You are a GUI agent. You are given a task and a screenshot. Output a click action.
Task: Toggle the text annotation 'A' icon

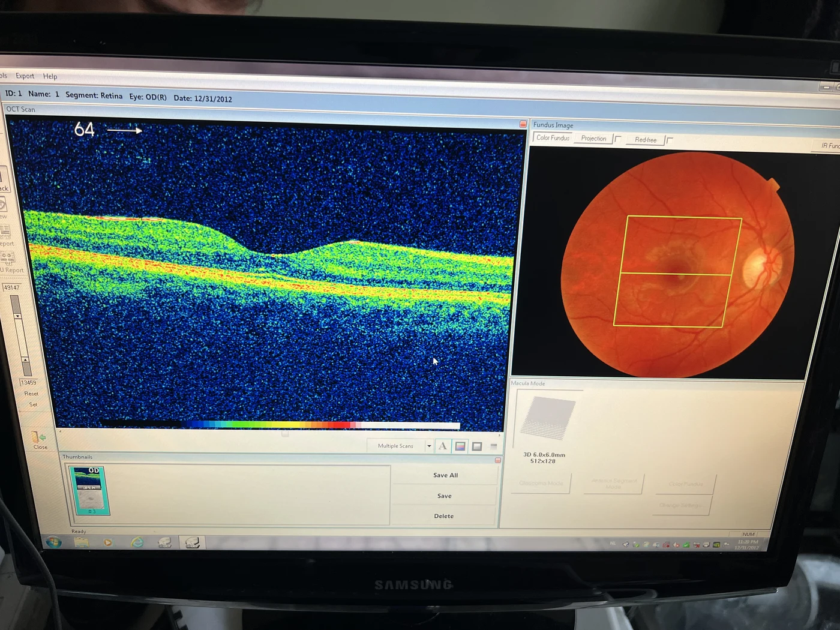pyautogui.click(x=442, y=446)
